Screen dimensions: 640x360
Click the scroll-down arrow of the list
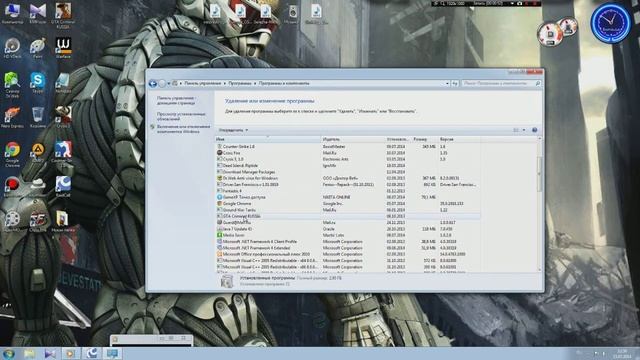[540, 270]
